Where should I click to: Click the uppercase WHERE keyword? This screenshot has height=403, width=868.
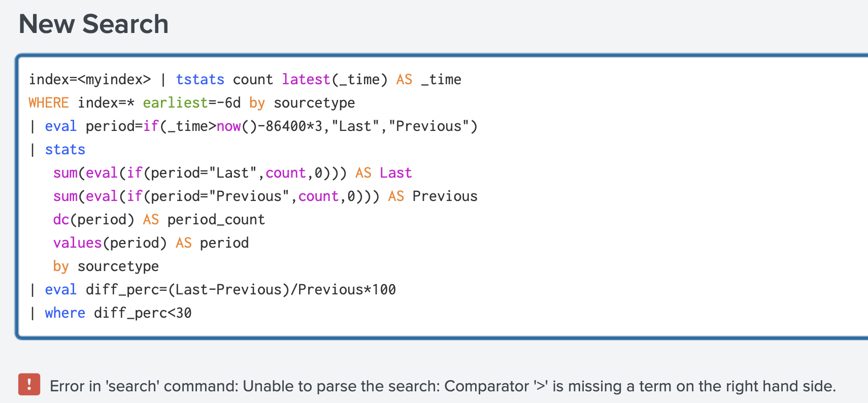49,103
